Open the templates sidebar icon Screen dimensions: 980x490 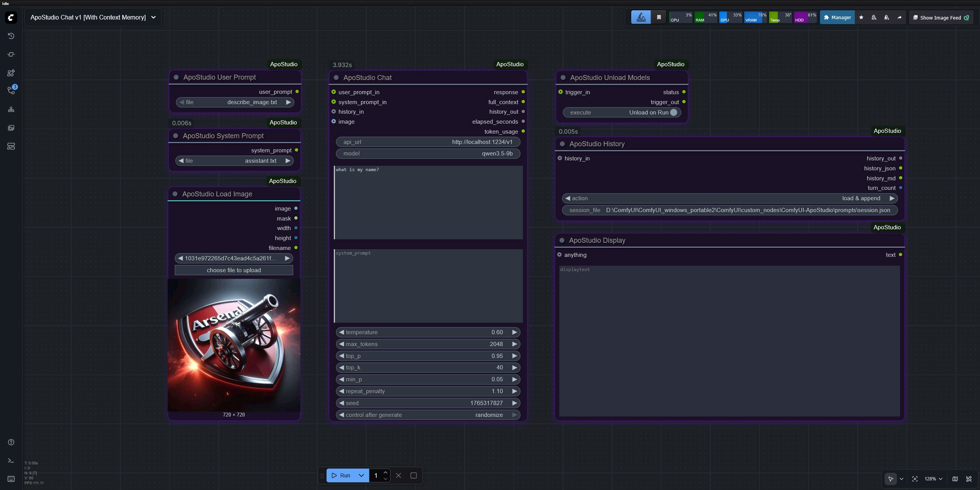click(11, 146)
